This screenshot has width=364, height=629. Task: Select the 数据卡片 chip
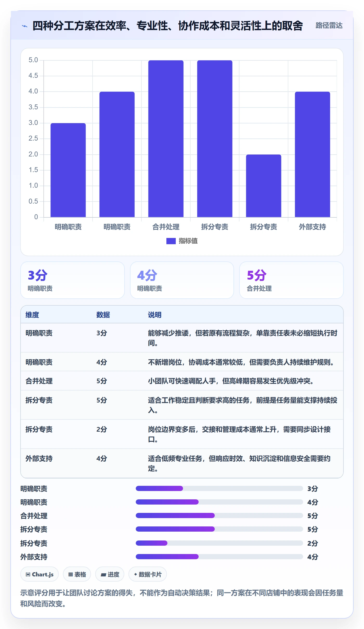pos(148,574)
